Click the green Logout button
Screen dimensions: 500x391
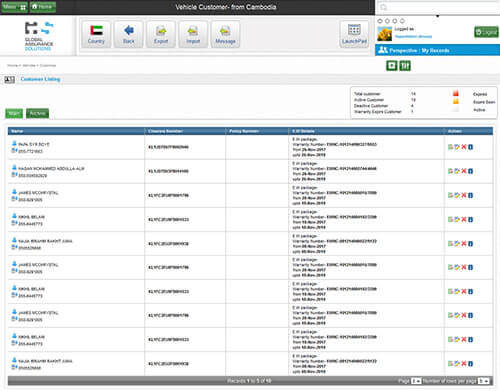[486, 32]
